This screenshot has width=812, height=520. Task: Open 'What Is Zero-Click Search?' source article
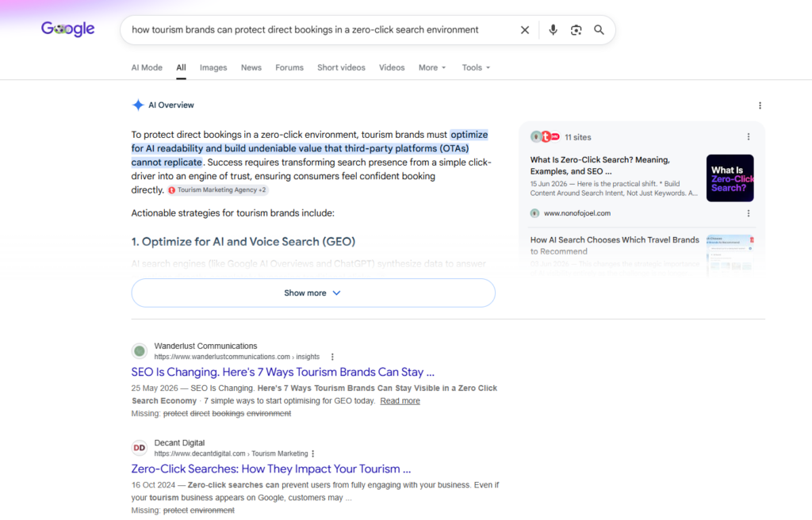click(599, 166)
